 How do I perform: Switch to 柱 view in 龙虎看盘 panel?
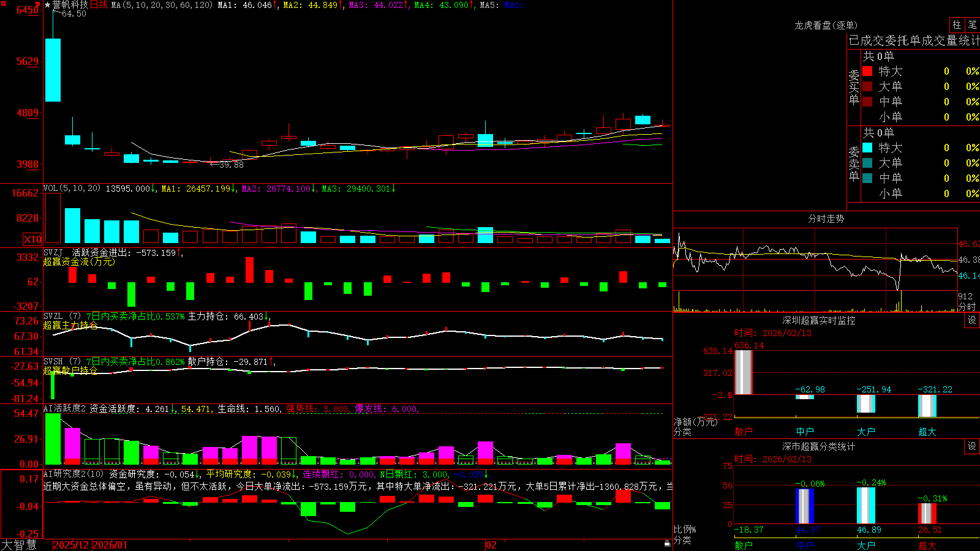956,24
